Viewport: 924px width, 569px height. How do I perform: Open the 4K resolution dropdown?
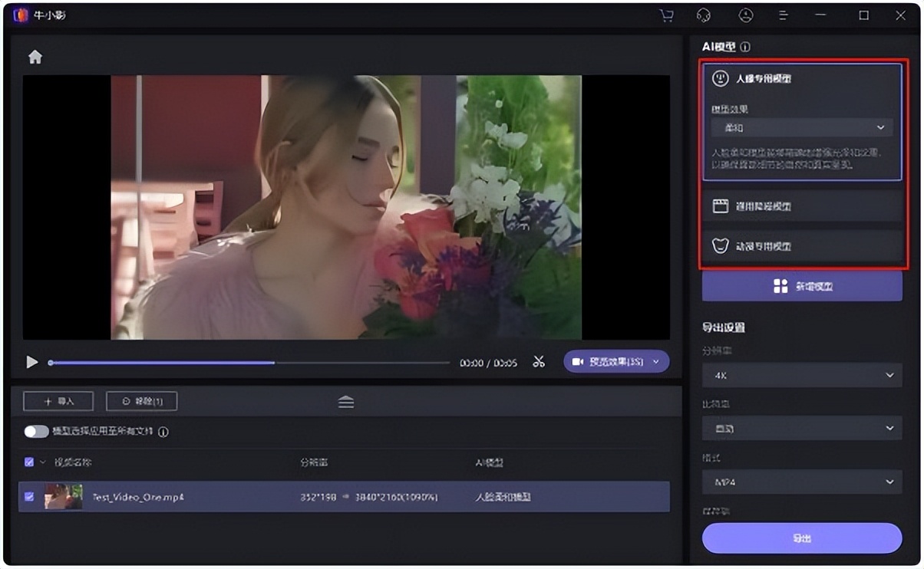[x=801, y=375]
